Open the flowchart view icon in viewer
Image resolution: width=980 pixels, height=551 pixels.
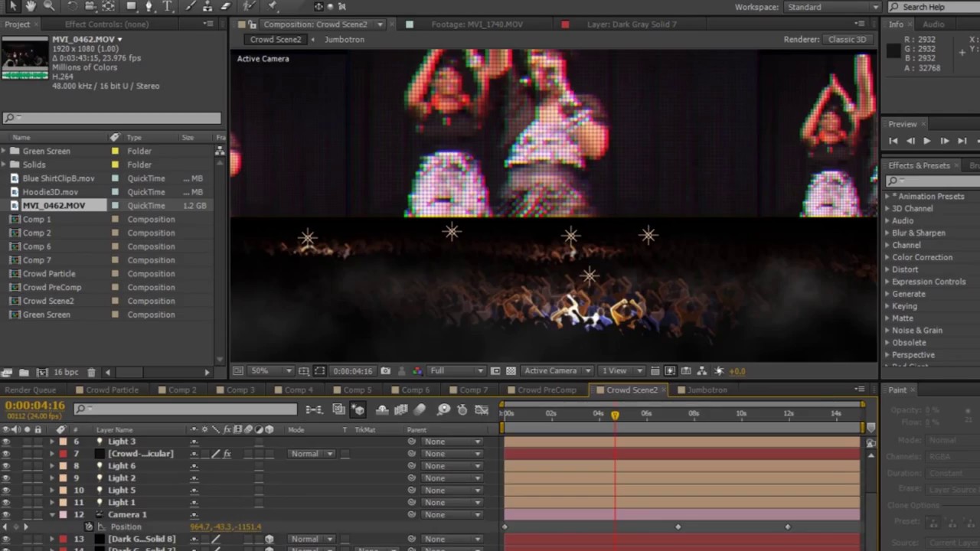click(x=702, y=371)
